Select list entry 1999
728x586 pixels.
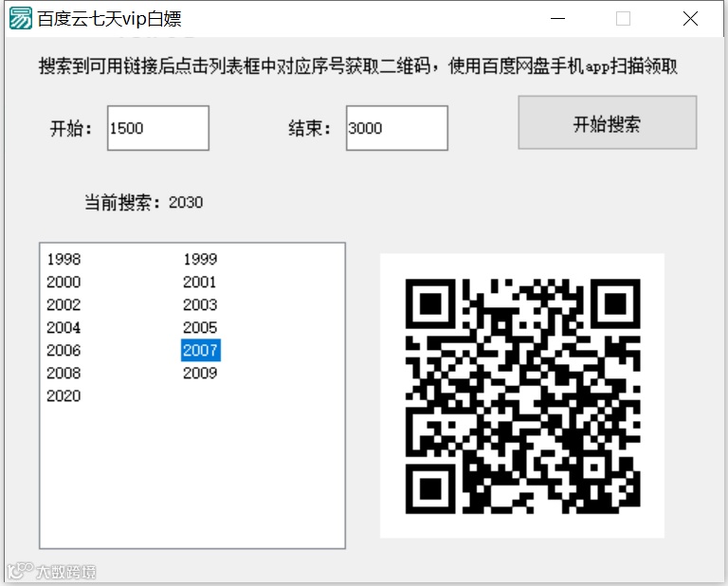[200, 259]
